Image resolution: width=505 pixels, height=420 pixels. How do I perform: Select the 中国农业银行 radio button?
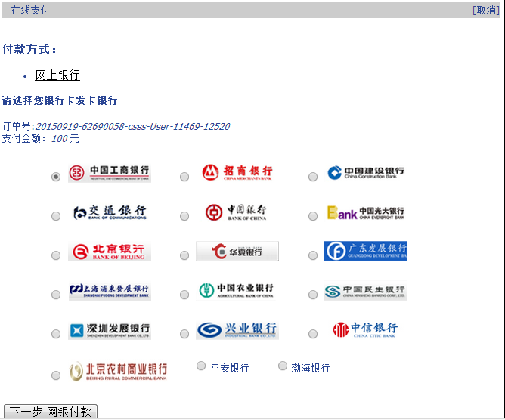coord(184,295)
